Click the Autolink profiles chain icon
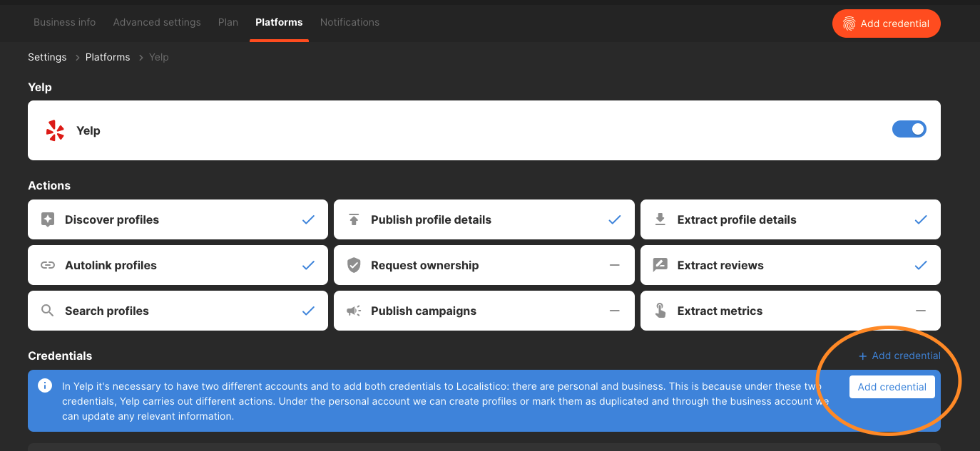 tap(48, 265)
